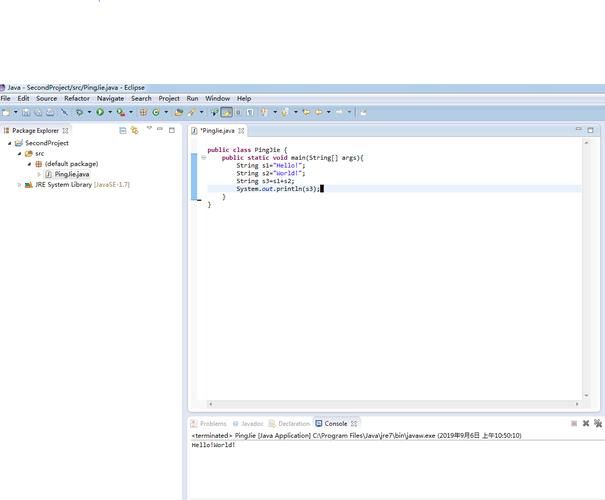Collapse the (default package) node

29,164
